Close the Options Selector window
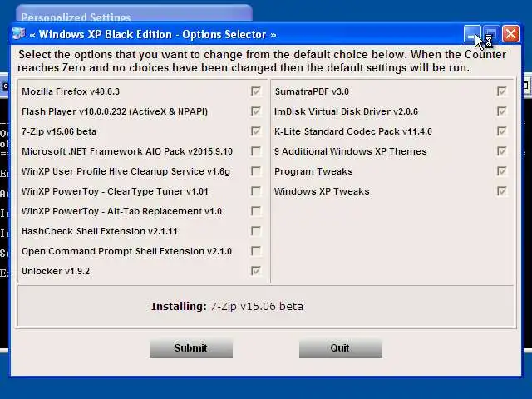The height and width of the screenshot is (399, 532). (510, 34)
